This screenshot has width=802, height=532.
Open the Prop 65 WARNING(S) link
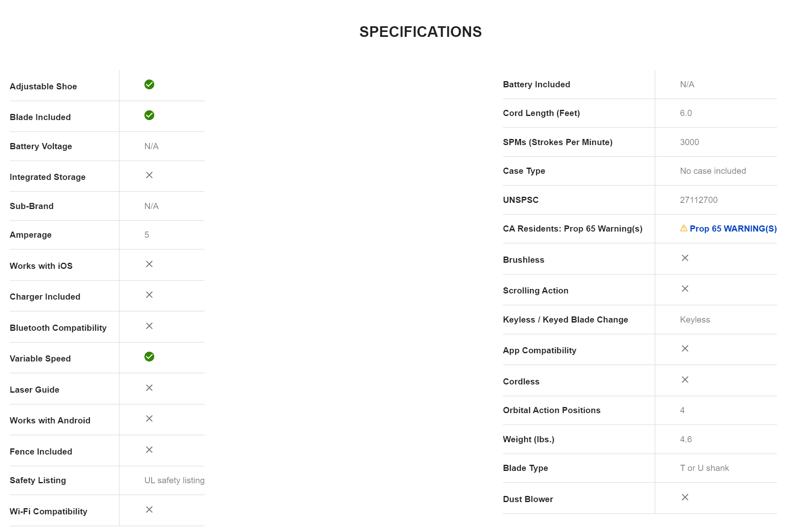point(733,229)
